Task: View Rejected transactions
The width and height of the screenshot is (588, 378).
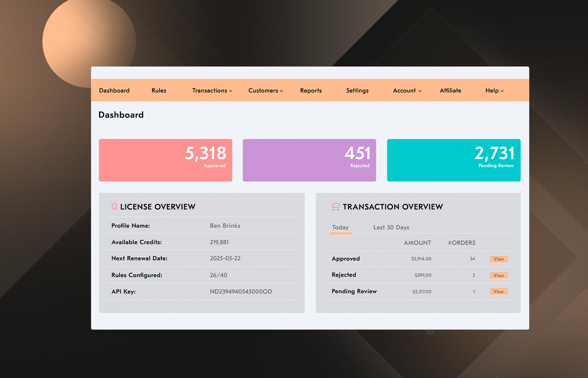Action: [x=499, y=276]
